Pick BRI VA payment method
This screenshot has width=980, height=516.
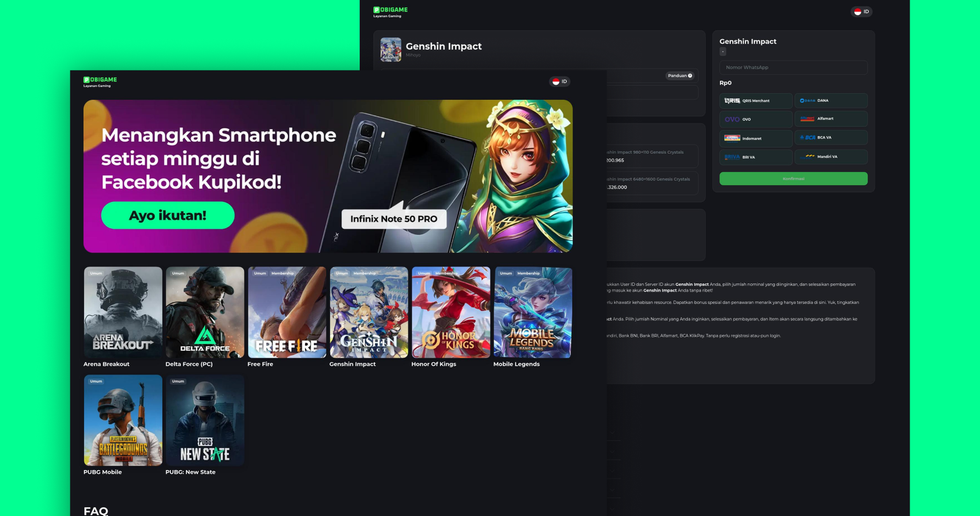point(755,157)
